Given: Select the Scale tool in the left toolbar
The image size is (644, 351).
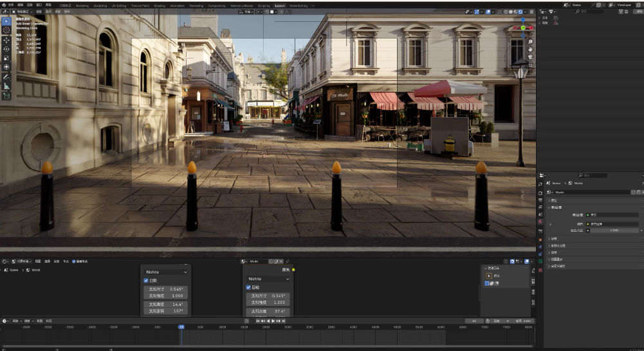Looking at the screenshot, I should pyautogui.click(x=6, y=58).
